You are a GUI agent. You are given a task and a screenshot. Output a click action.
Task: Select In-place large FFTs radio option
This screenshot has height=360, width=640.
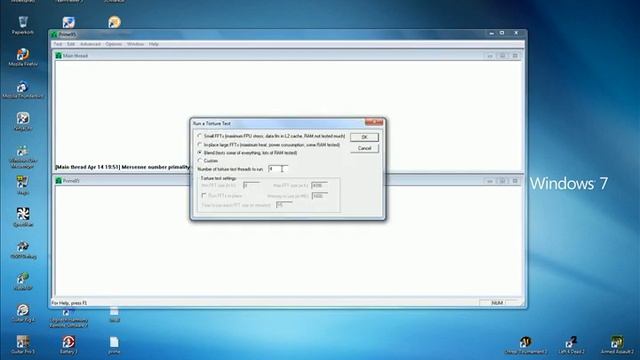200,144
